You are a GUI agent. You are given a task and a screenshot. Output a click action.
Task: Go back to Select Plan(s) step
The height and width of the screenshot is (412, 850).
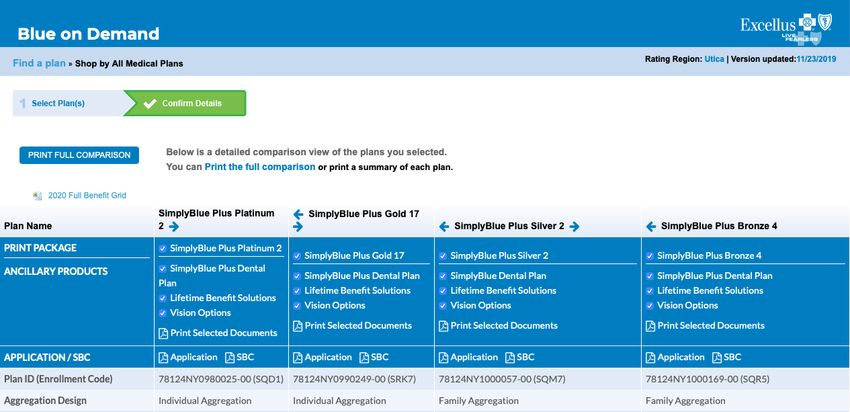58,103
